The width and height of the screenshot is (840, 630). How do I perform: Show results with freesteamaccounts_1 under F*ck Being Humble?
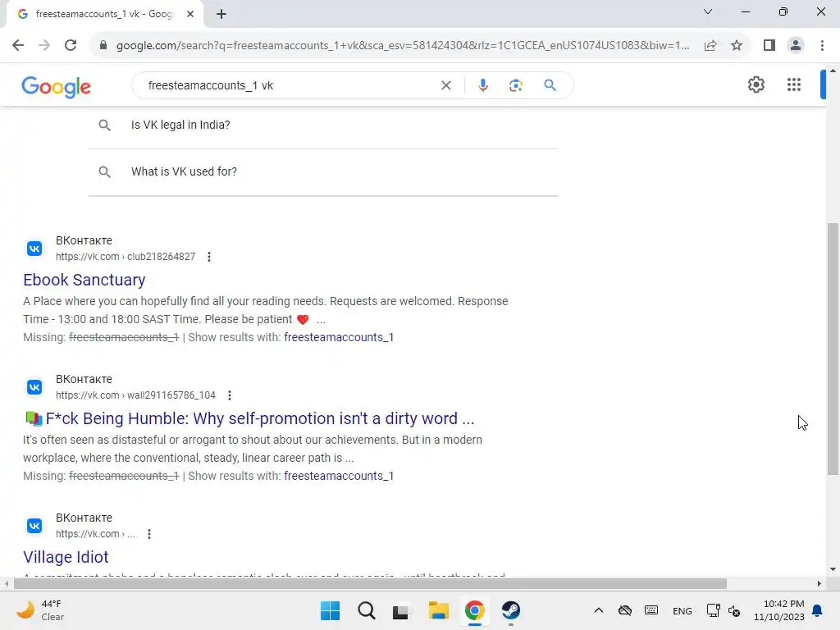click(x=339, y=477)
